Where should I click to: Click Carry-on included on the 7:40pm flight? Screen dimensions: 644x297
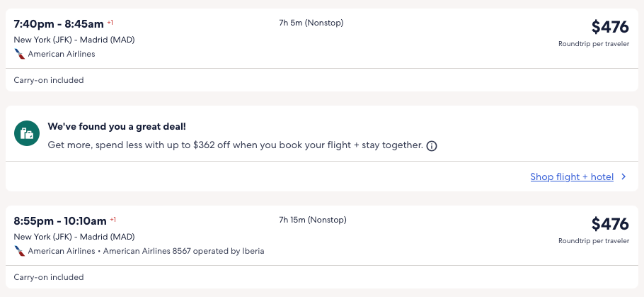click(x=49, y=80)
